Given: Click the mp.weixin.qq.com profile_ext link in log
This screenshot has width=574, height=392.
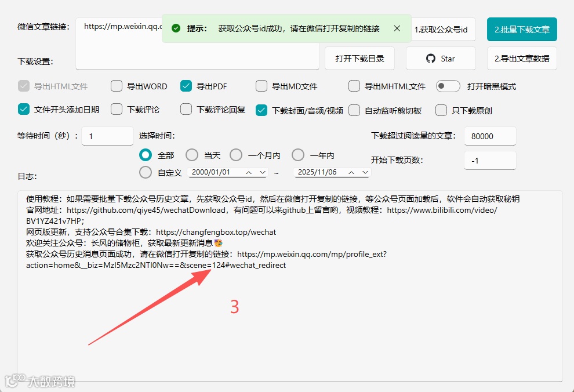Looking at the screenshot, I should (x=312, y=254).
